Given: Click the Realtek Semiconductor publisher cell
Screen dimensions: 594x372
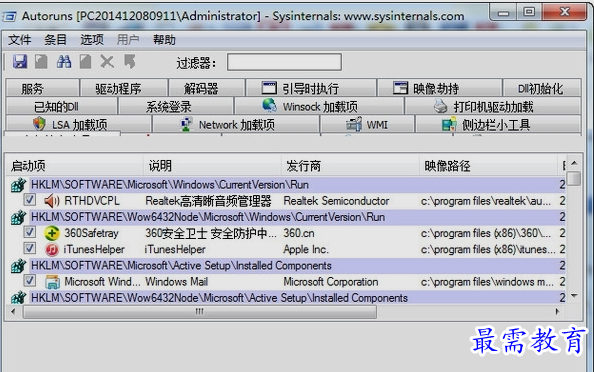Looking at the screenshot, I should (x=336, y=201).
